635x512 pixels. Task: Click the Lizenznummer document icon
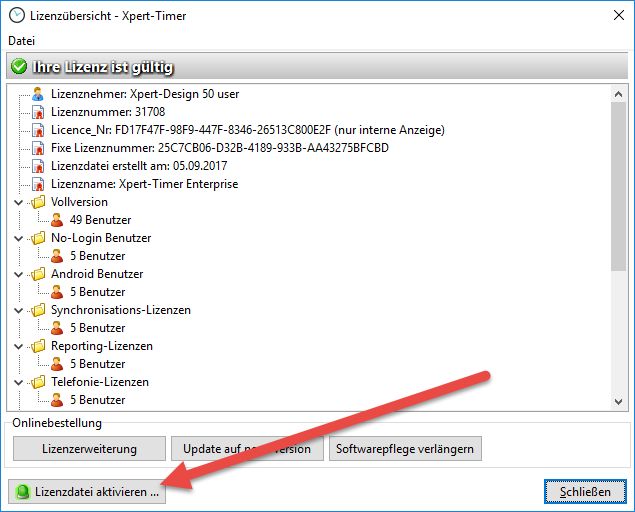pyautogui.click(x=38, y=112)
